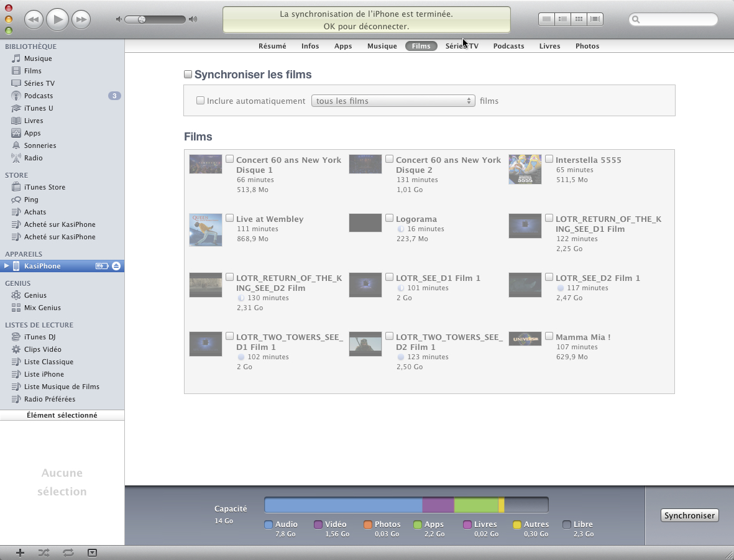Switch to the Infos tab
Image resolution: width=734 pixels, height=560 pixels.
pyautogui.click(x=310, y=46)
